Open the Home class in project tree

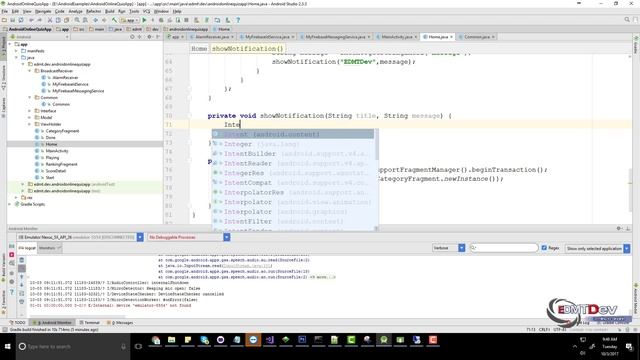51,144
